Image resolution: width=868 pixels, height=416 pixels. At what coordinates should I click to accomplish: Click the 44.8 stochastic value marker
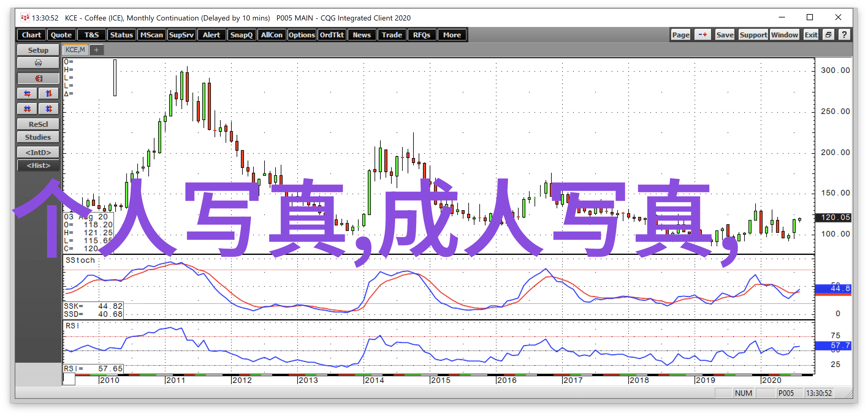(833, 288)
